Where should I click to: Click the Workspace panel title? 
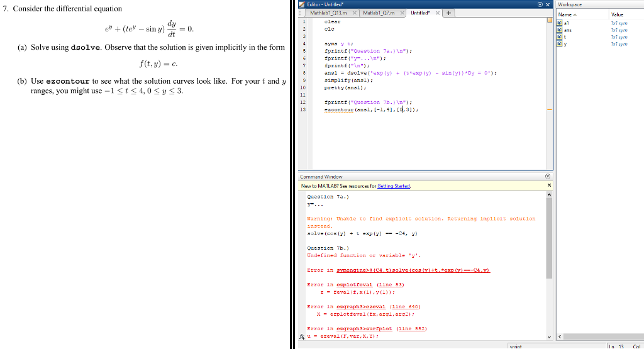pos(570,4)
